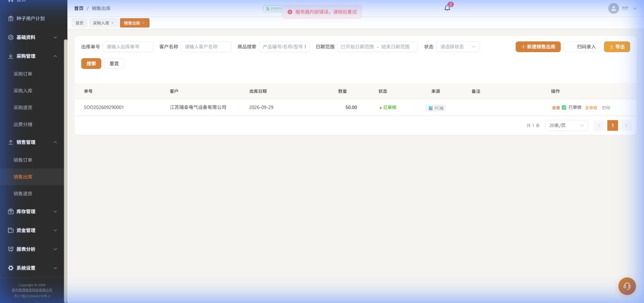644x303 pixels.
Task: Click the 已审核 checked checkbox
Action: click(x=564, y=108)
